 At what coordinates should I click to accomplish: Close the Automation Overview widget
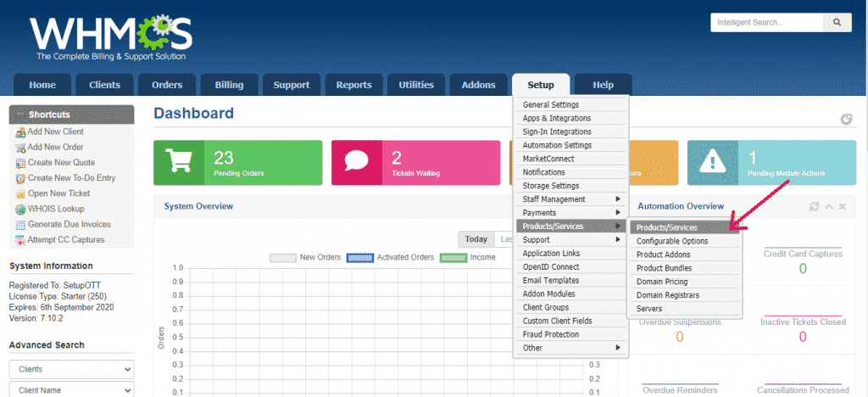point(842,206)
